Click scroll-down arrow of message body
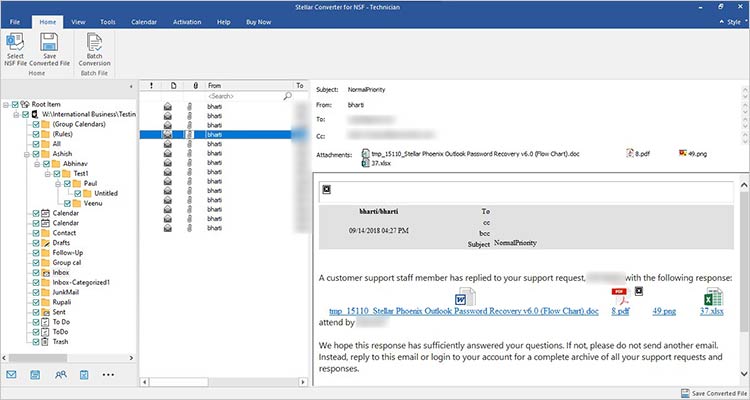This screenshot has width=750, height=400. [x=744, y=374]
